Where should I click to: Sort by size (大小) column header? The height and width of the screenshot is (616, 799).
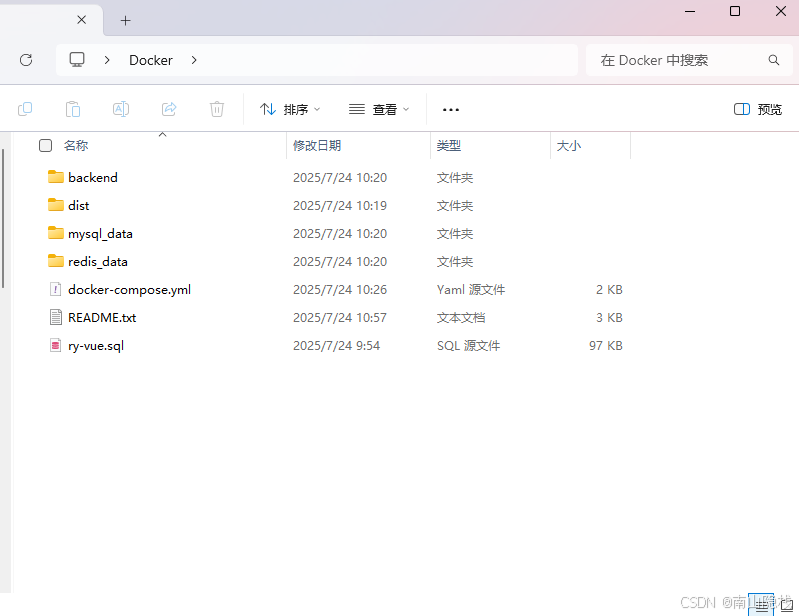[569, 146]
